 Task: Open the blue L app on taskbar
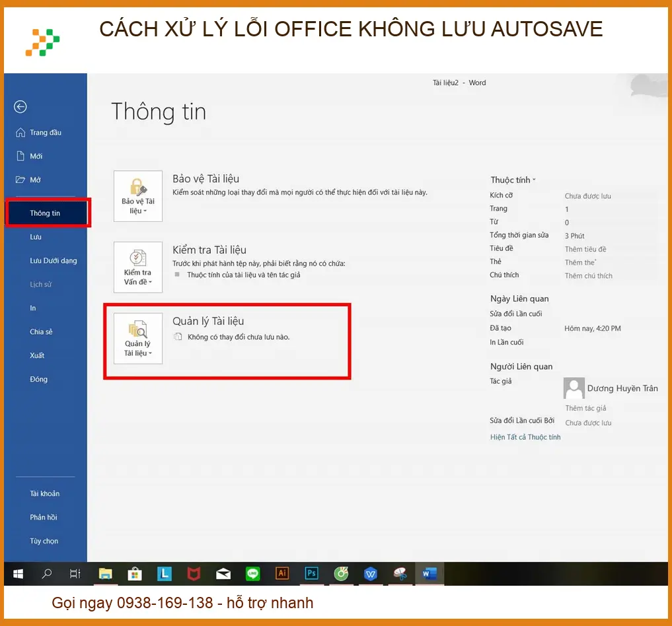[164, 574]
